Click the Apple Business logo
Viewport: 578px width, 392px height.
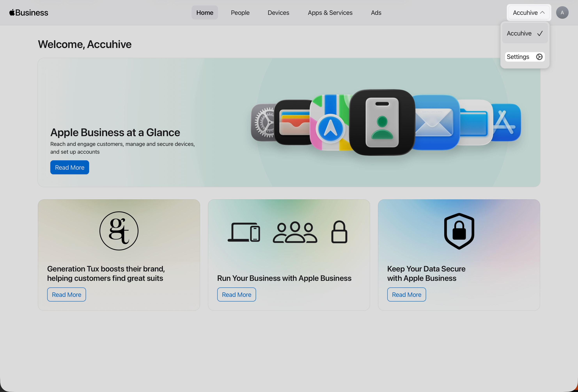[29, 12]
